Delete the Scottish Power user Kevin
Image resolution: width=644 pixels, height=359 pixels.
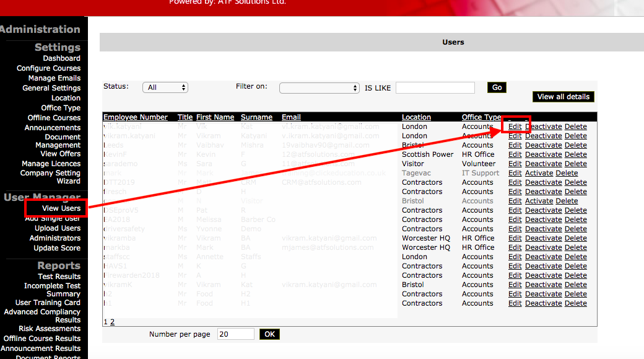point(575,154)
